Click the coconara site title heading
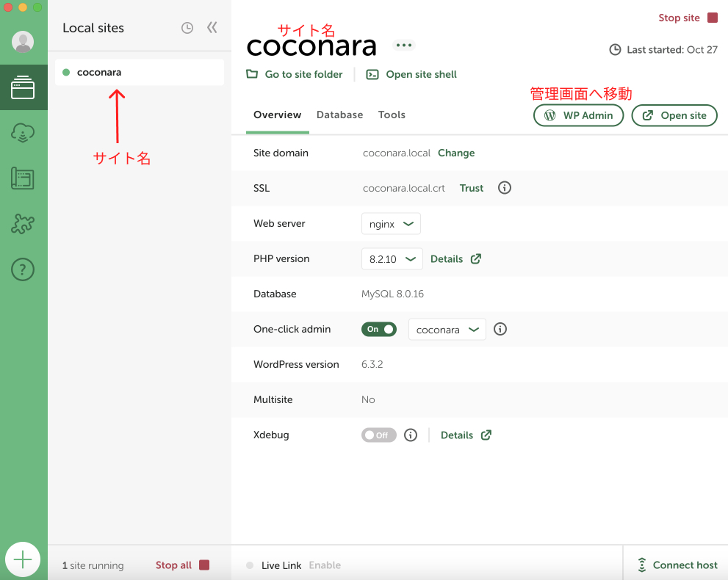This screenshot has width=728, height=580. pos(311,46)
